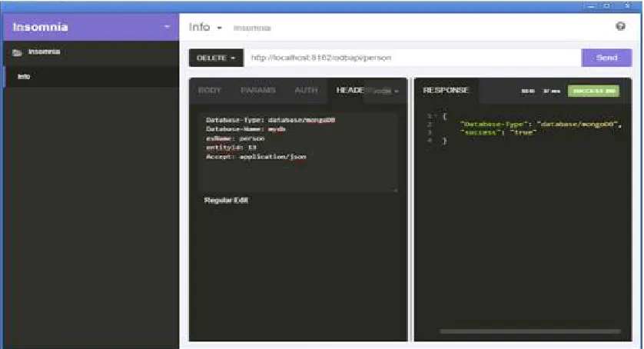Click the green SUCCESS status badge
The image size is (644, 349).
pyautogui.click(x=593, y=91)
